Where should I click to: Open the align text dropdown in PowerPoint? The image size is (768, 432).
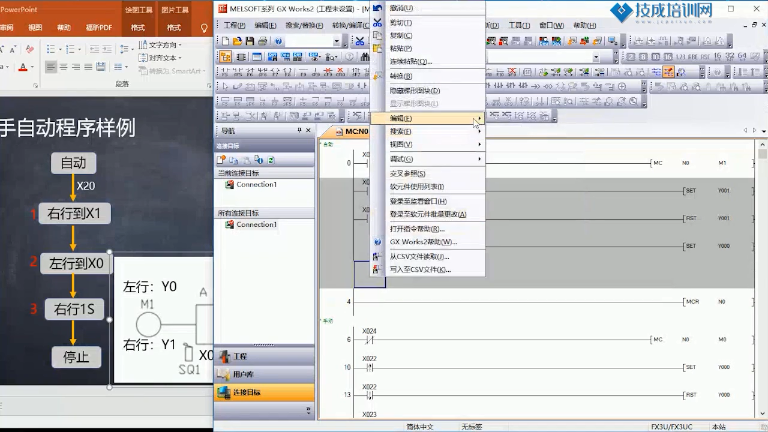[x=160, y=58]
